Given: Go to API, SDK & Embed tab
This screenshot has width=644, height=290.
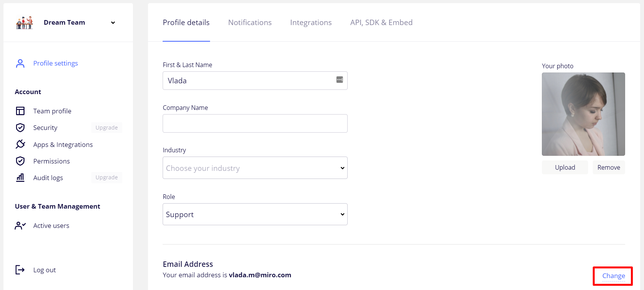Looking at the screenshot, I should [381, 23].
